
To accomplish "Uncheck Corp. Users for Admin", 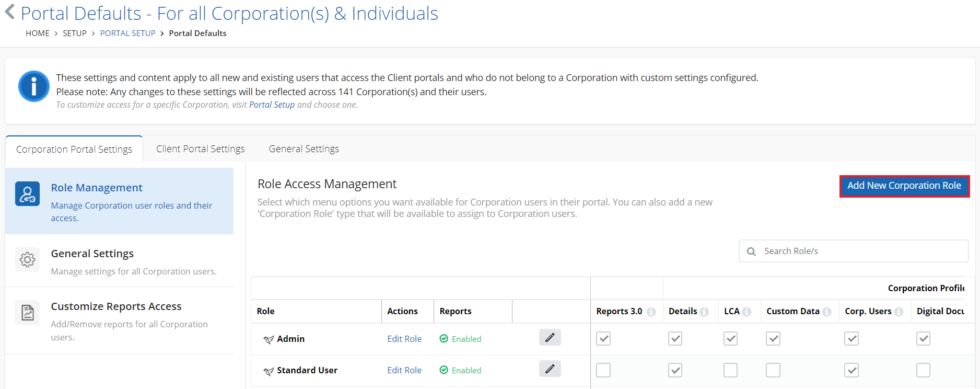I will pyautogui.click(x=851, y=339).
